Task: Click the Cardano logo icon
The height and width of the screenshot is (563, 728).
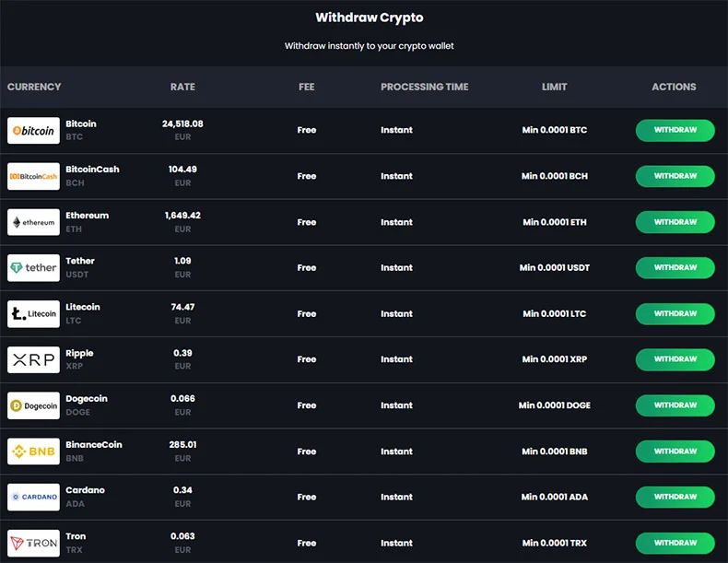Action: (33, 497)
